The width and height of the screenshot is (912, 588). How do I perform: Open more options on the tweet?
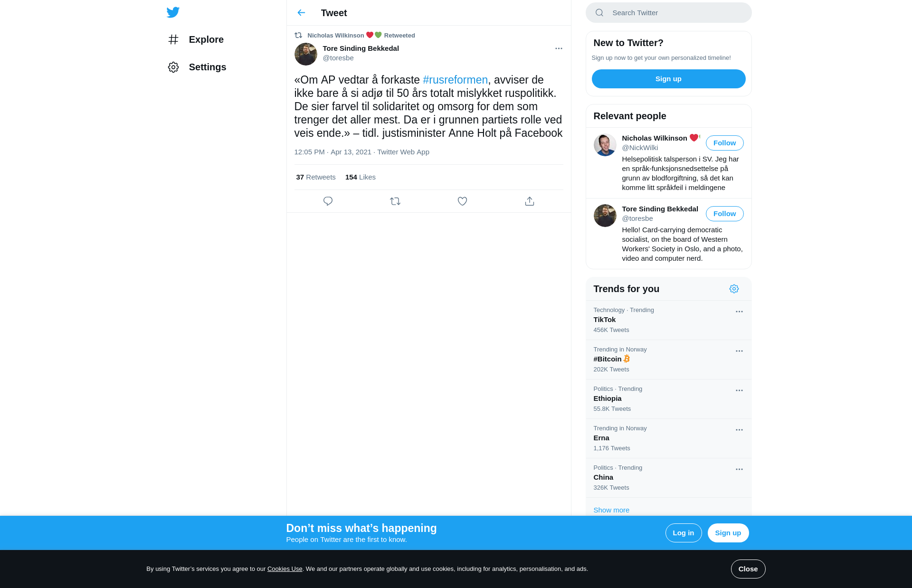[559, 48]
